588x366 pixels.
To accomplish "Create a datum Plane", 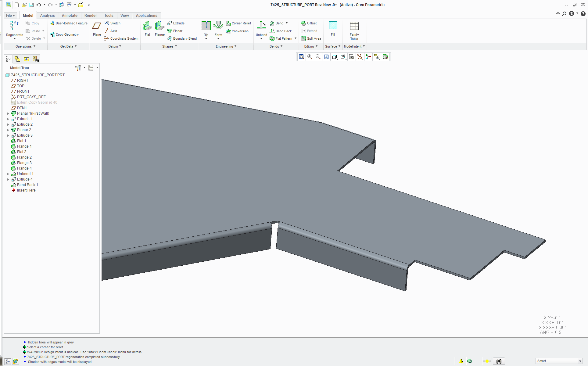I will pos(97,29).
